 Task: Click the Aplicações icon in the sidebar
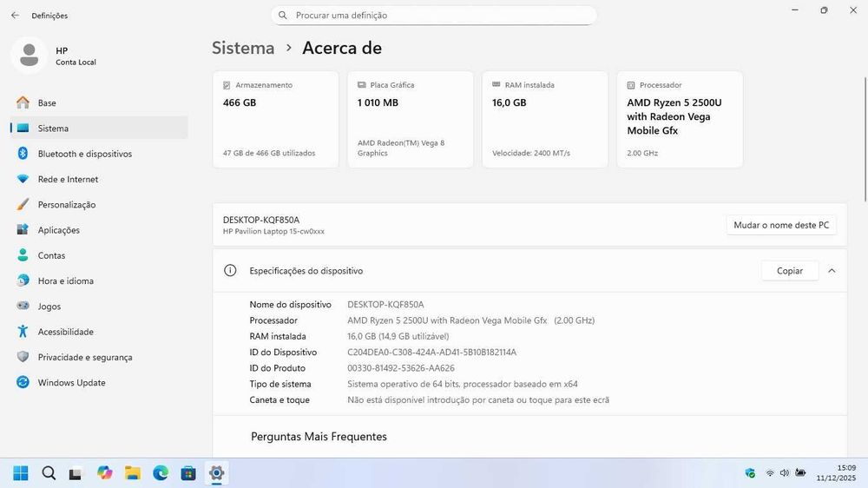point(23,229)
